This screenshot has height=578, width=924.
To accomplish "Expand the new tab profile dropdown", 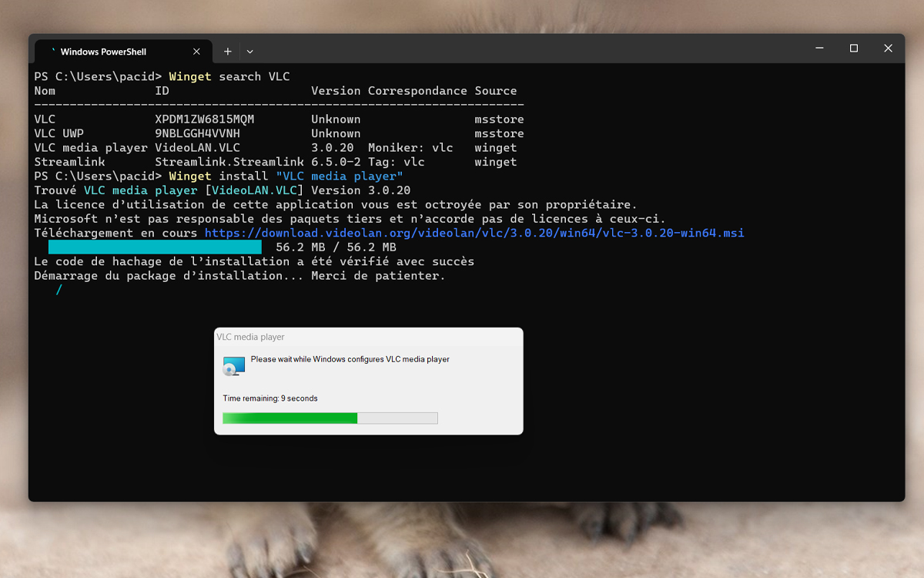I will pos(249,52).
